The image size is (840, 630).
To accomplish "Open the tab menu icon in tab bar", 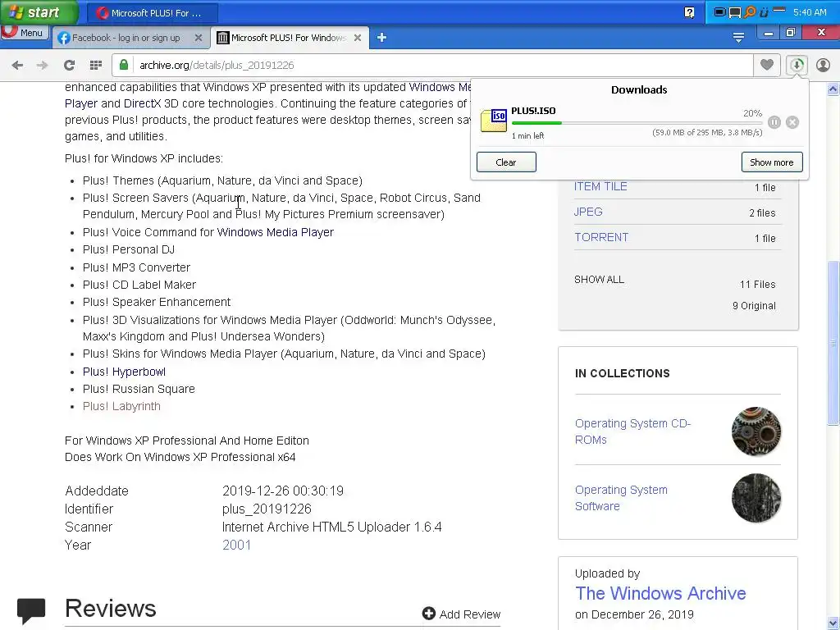I will [x=738, y=38].
